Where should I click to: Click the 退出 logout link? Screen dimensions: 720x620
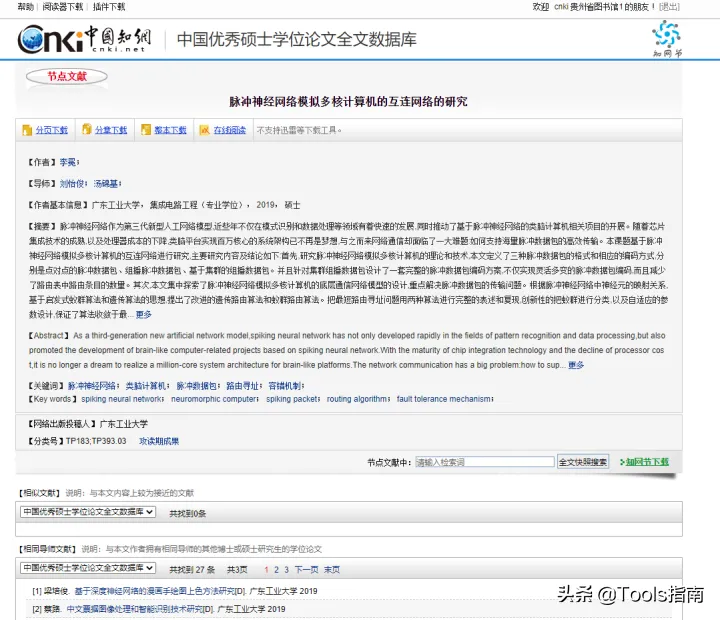669,6
